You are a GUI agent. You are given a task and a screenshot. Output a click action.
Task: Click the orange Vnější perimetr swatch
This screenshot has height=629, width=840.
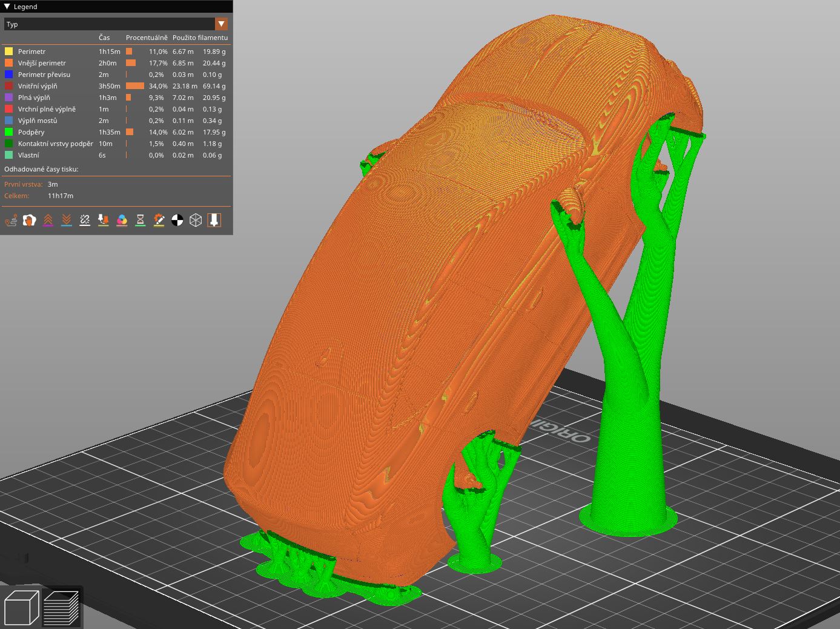(x=8, y=63)
